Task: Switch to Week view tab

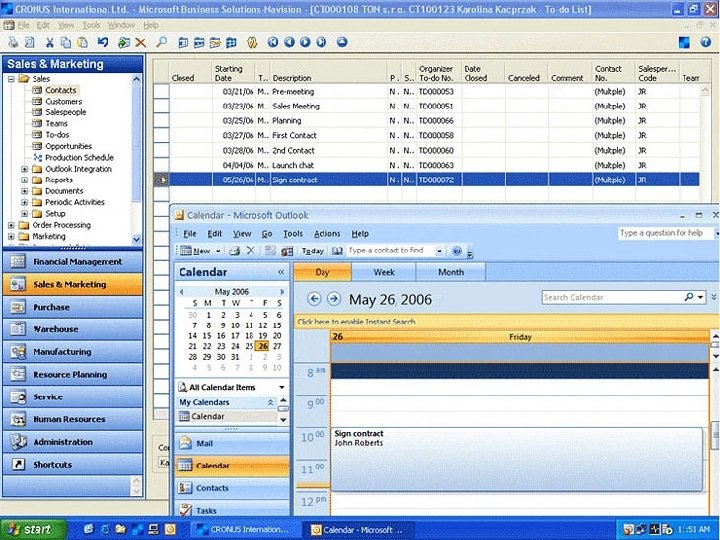Action: tap(384, 272)
